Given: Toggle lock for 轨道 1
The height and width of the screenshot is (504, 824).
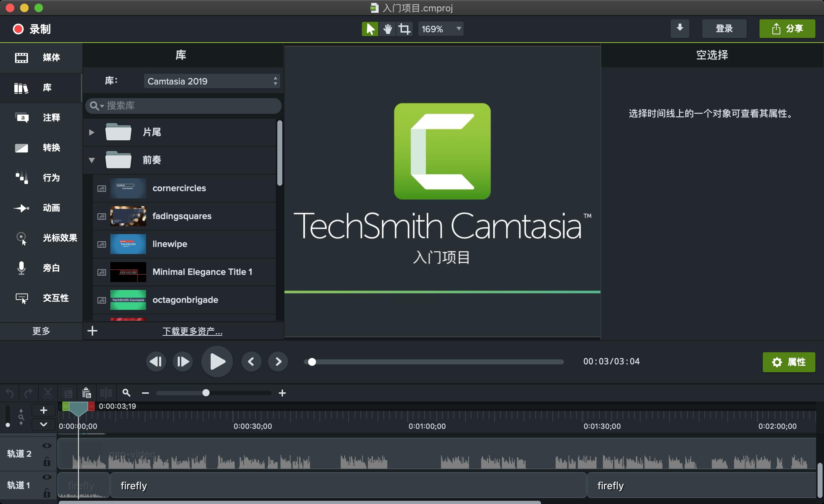Looking at the screenshot, I should pyautogui.click(x=47, y=493).
